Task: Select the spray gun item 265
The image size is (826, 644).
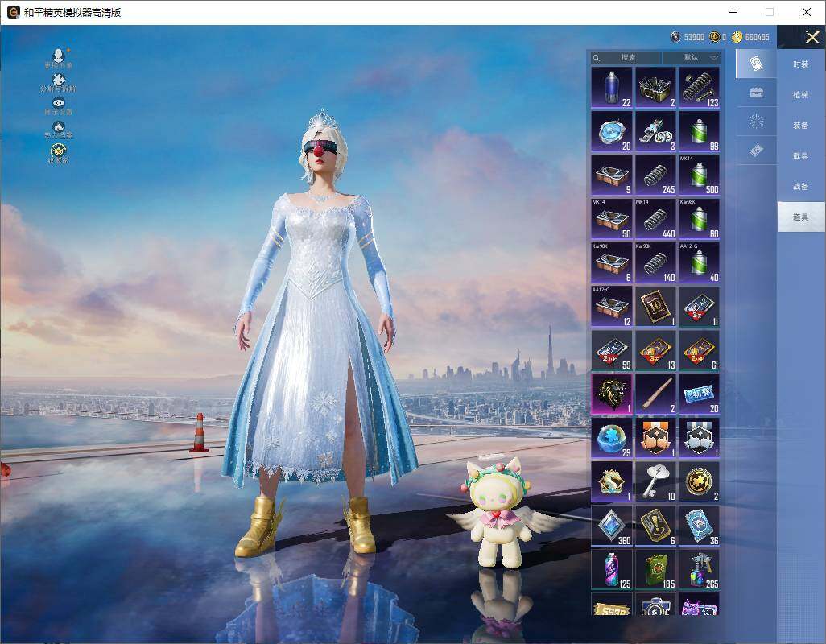Action: pyautogui.click(x=699, y=569)
